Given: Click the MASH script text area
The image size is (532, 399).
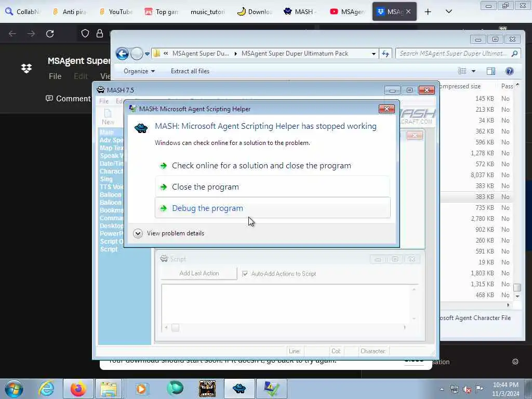Looking at the screenshot, I should pos(286,304).
